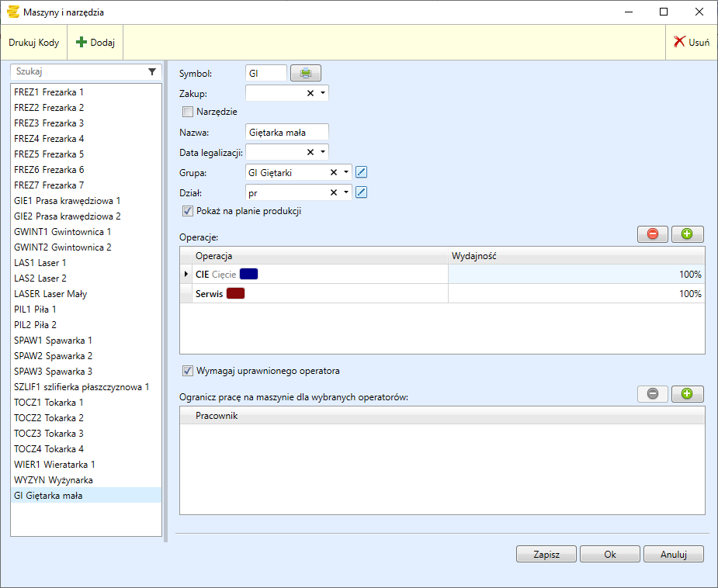Click the filter icon in search box

(152, 71)
